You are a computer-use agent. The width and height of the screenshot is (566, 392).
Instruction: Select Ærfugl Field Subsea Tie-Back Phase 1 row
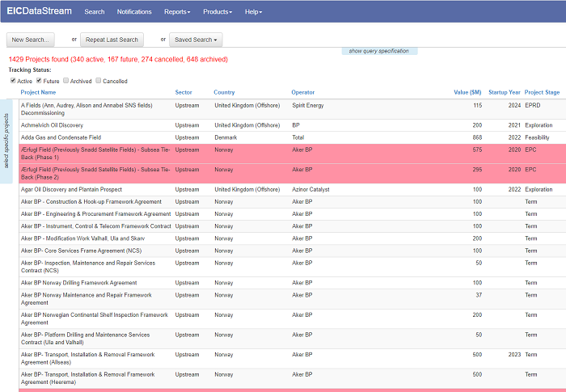[293, 154]
